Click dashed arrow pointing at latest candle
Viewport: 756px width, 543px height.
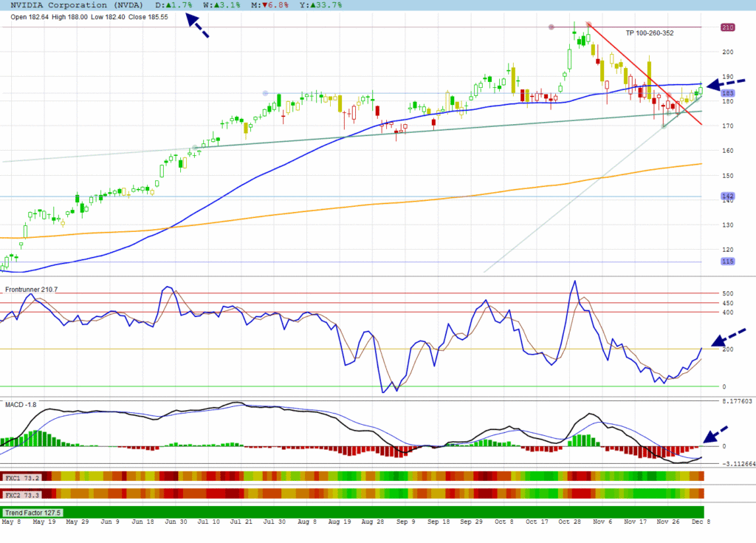click(726, 83)
